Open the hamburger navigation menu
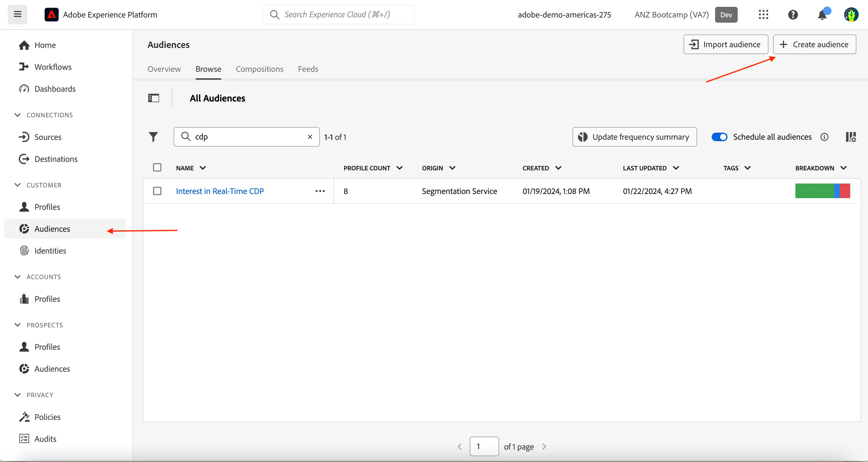This screenshot has height=462, width=868. point(18,14)
